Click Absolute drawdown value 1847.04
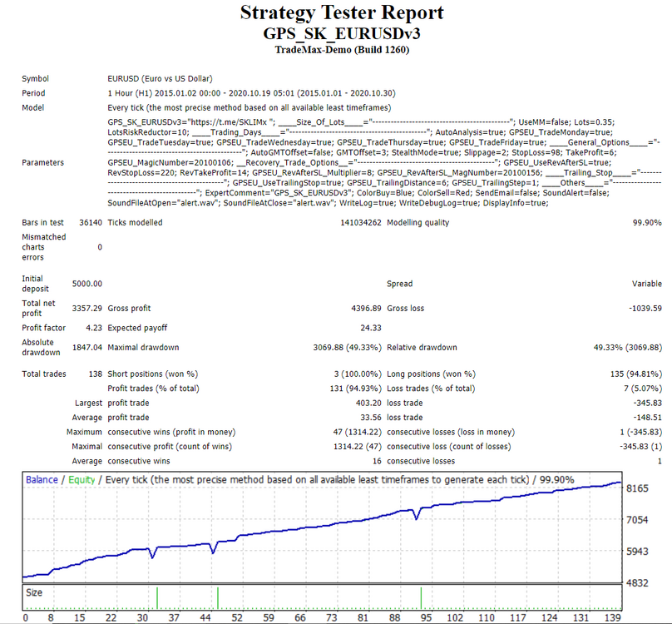 [x=87, y=348]
